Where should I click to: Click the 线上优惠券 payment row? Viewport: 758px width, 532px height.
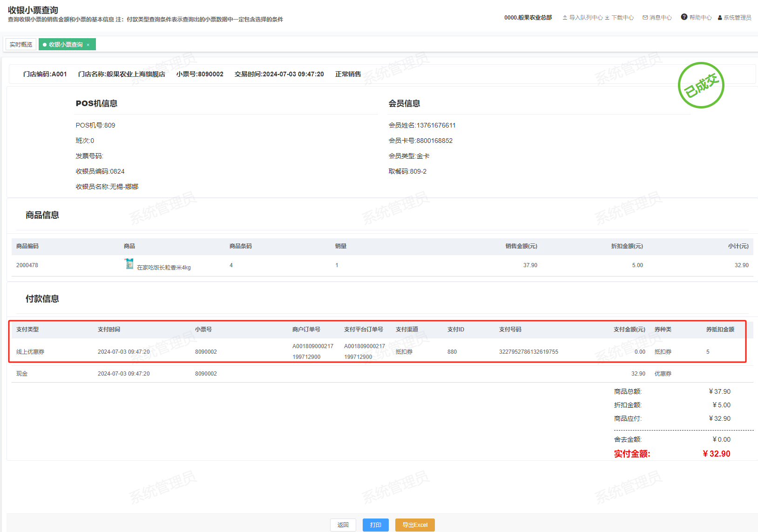click(x=30, y=352)
